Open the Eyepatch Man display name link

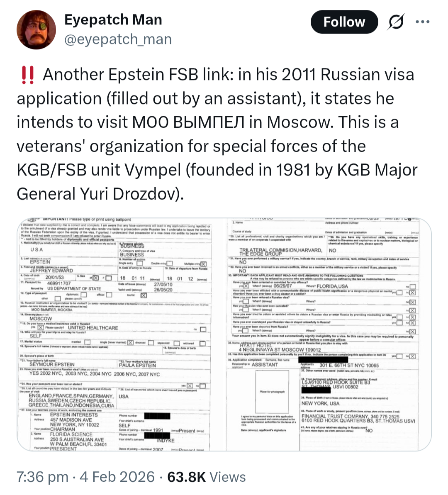113,20
